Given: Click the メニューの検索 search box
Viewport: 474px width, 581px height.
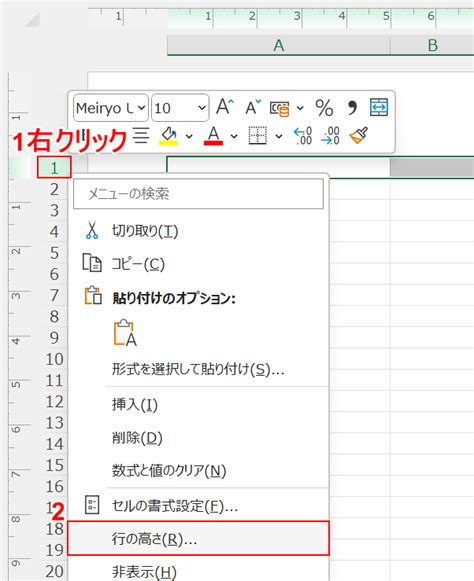Looking at the screenshot, I should (198, 194).
